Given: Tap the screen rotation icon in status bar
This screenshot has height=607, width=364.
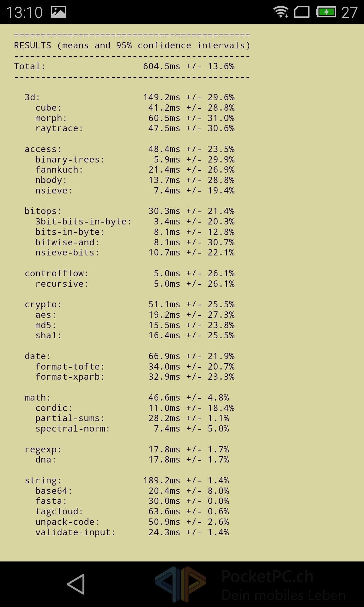Looking at the screenshot, I should coord(302,12).
